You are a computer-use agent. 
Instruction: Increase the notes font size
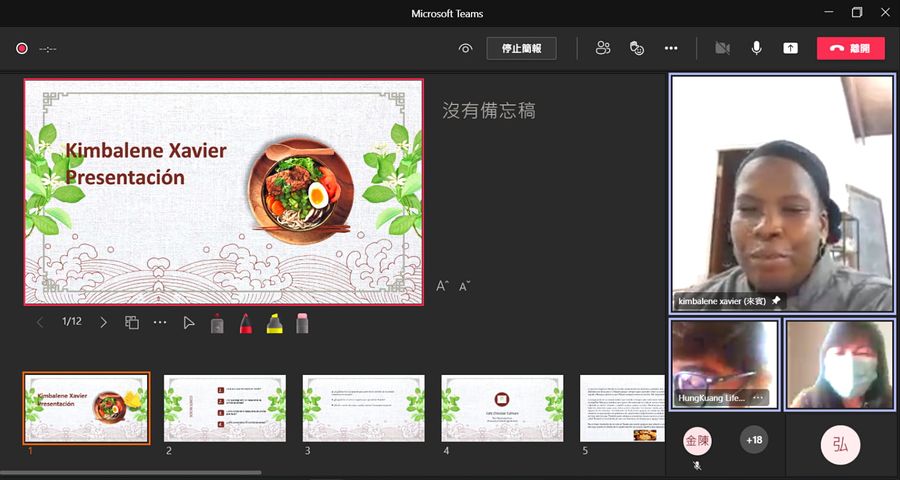pos(442,286)
